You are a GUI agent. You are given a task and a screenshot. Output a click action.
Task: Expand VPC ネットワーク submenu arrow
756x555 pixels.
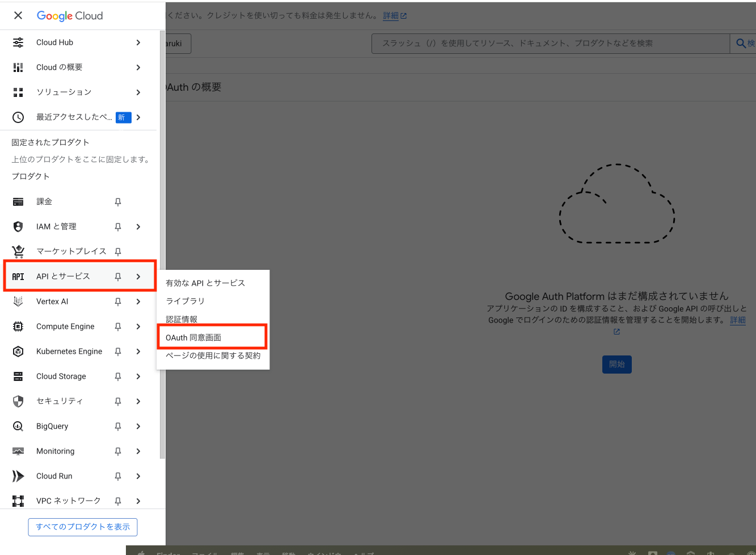click(138, 501)
